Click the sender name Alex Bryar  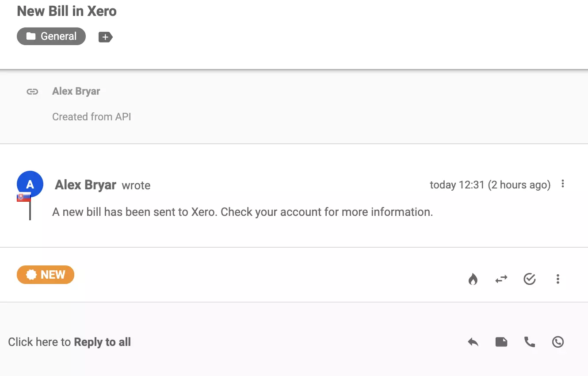[x=85, y=185]
